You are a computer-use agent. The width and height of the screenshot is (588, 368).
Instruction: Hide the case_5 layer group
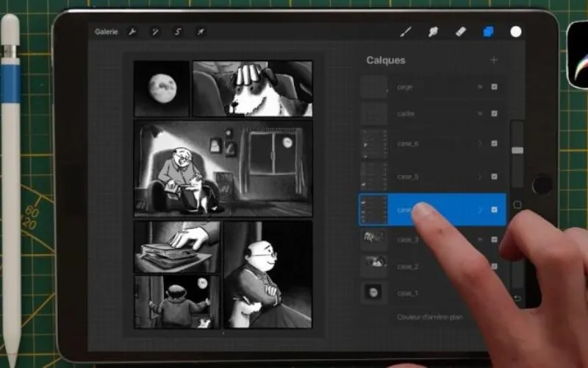pyautogui.click(x=494, y=177)
